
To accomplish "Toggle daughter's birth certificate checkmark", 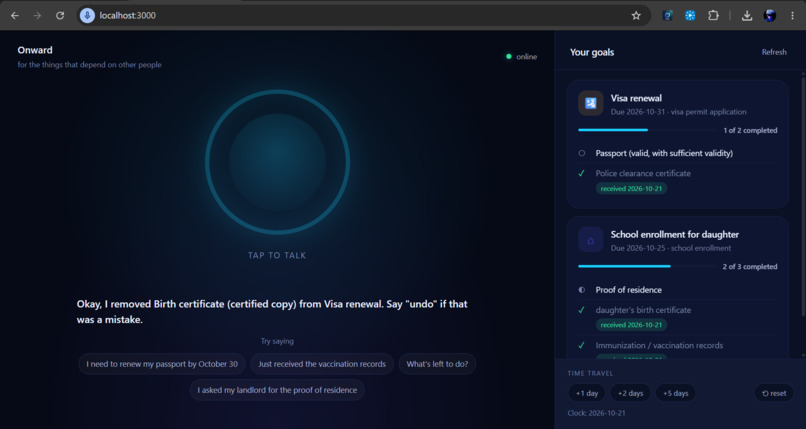I will tap(581, 310).
